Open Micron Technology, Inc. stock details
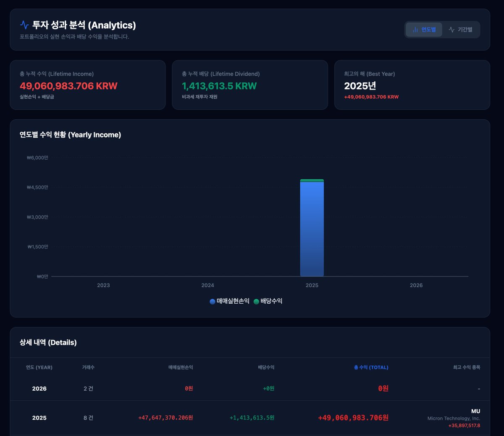Viewport: 504px width, 436px height. click(453, 418)
